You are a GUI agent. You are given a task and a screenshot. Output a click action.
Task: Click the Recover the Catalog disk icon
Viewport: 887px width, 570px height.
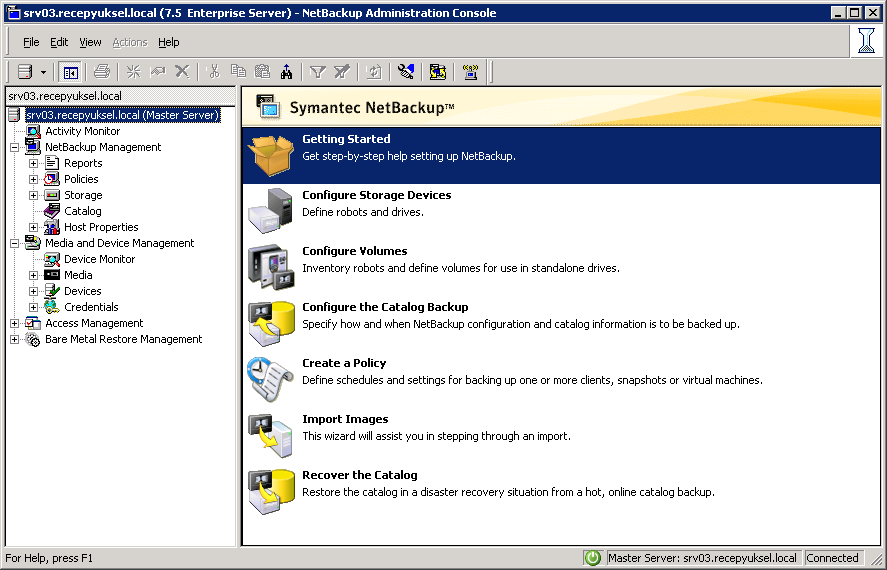tap(272, 491)
